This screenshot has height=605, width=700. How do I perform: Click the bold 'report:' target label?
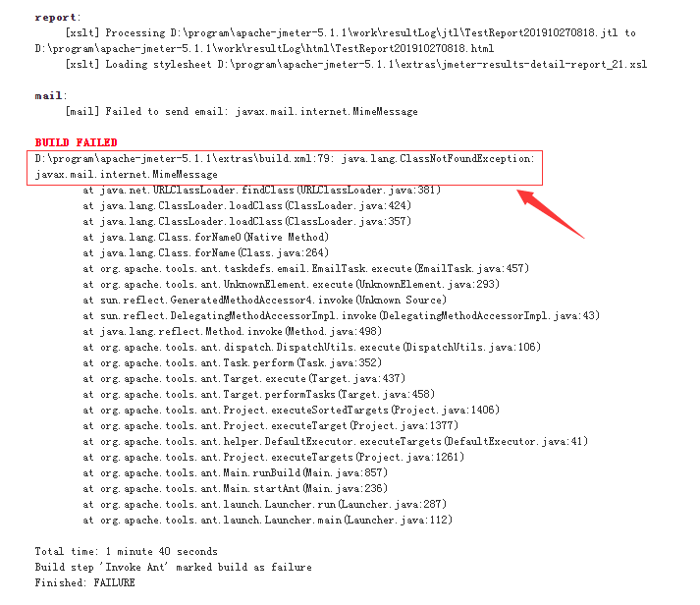[x=58, y=18]
